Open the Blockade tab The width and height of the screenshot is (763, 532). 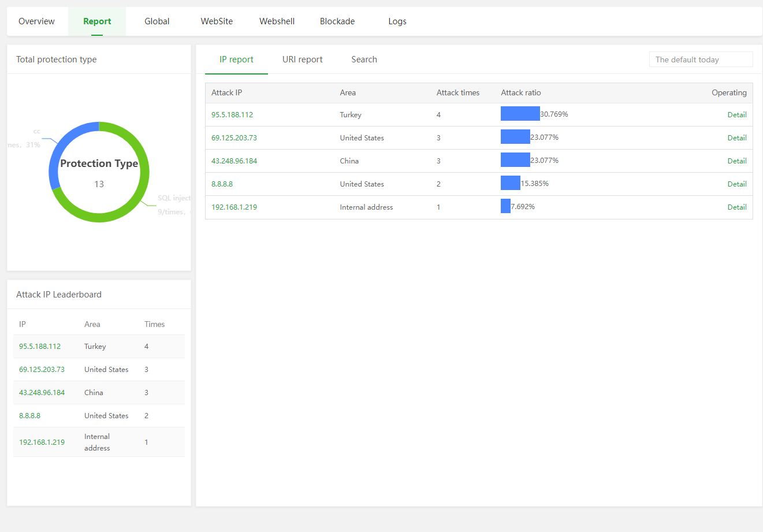(x=337, y=21)
